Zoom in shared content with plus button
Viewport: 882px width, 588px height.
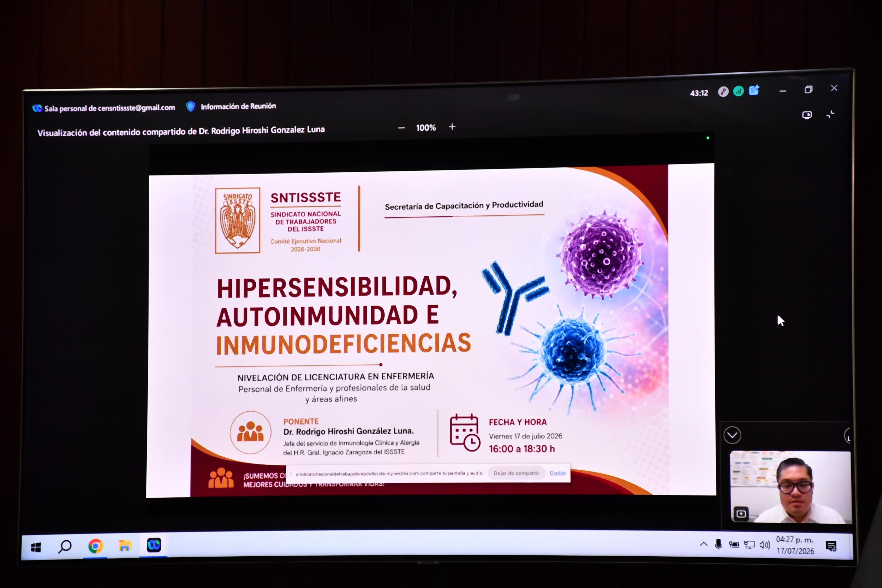click(452, 127)
